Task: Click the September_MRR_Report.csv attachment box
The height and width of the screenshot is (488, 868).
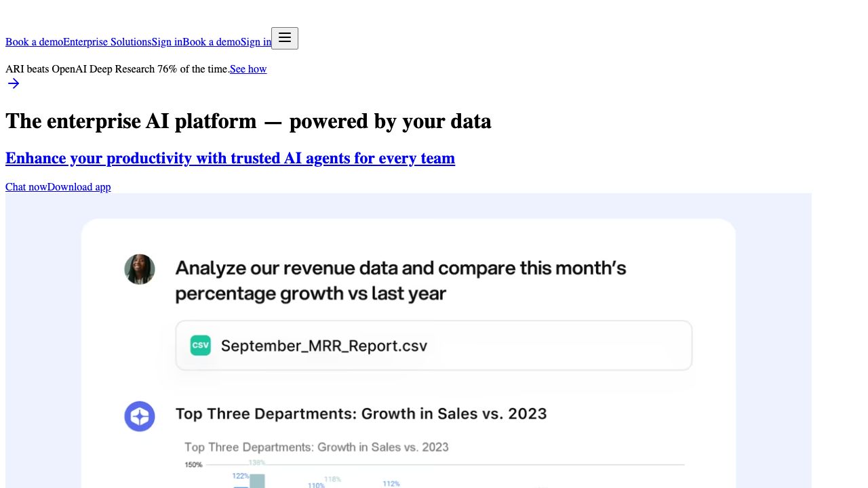Action: pos(434,346)
